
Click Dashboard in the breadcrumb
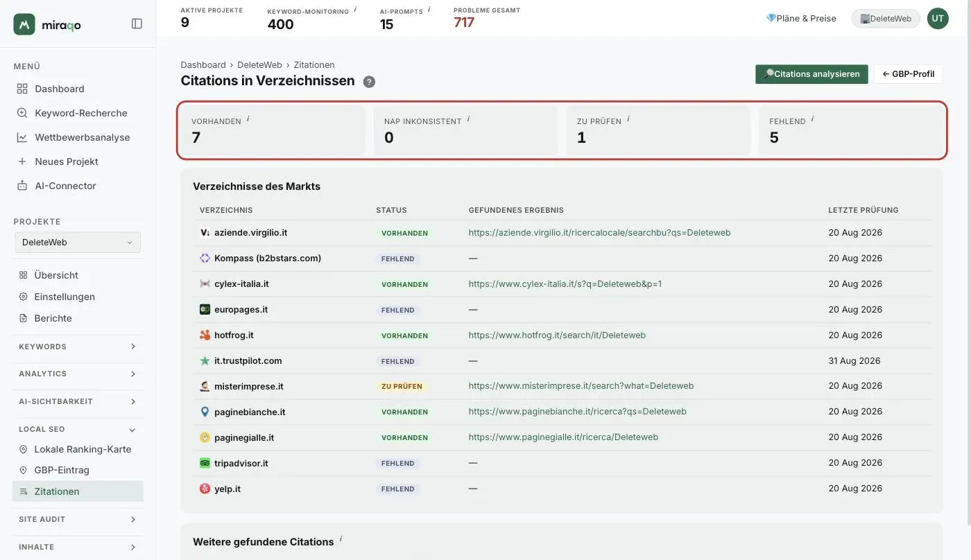(203, 64)
